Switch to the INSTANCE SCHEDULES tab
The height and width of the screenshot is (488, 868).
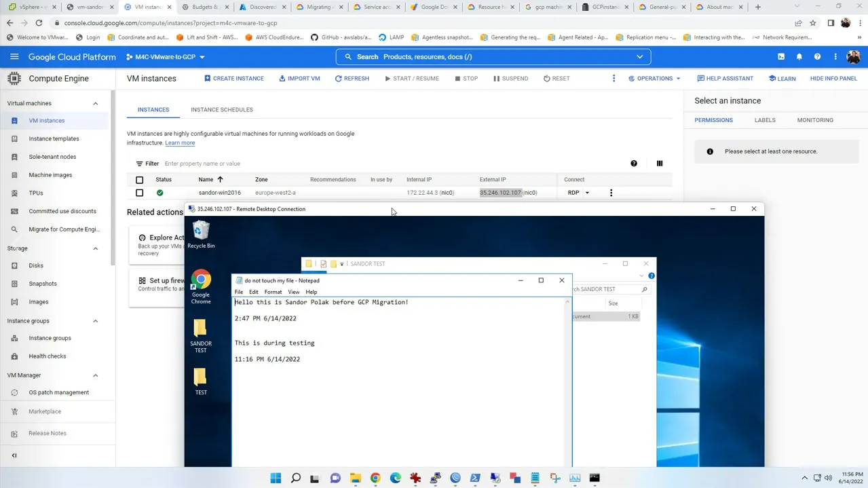pos(222,110)
